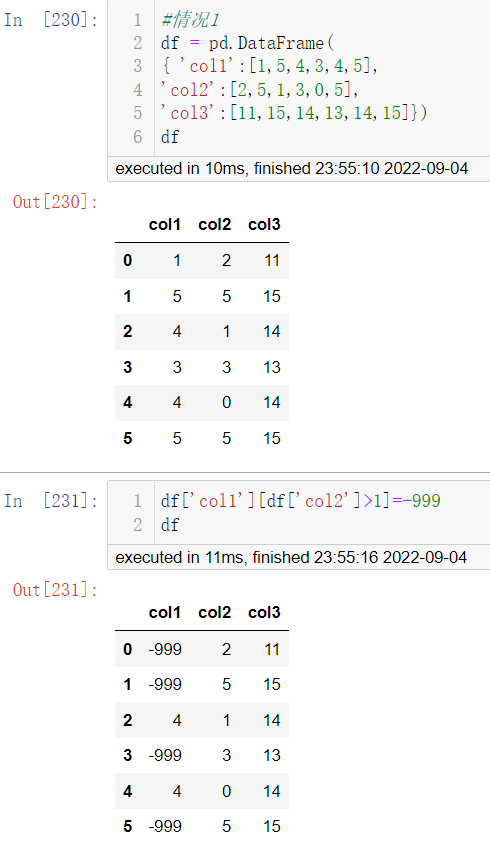Screen dimensions: 490x843
Task: Select the Out[230] output prompt
Action: coord(55,202)
